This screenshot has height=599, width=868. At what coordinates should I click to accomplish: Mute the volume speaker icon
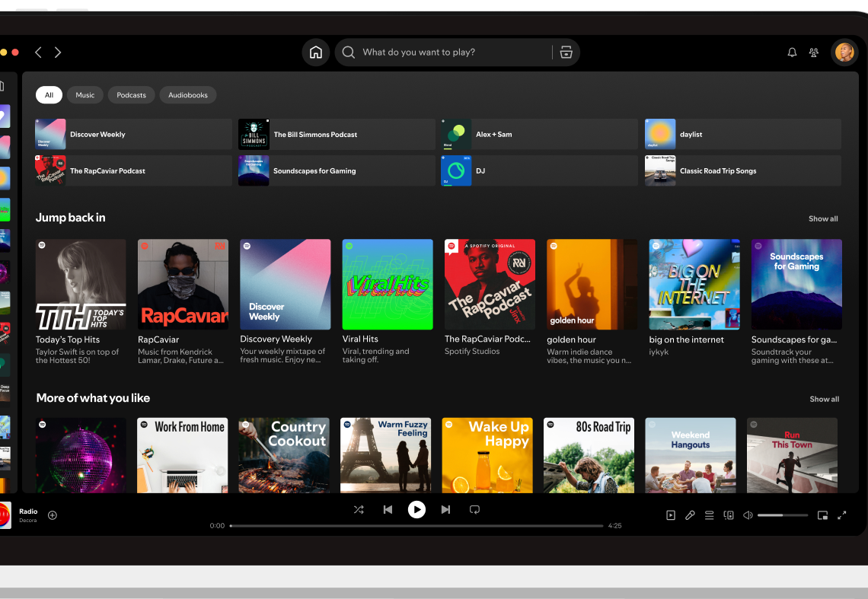[748, 515]
